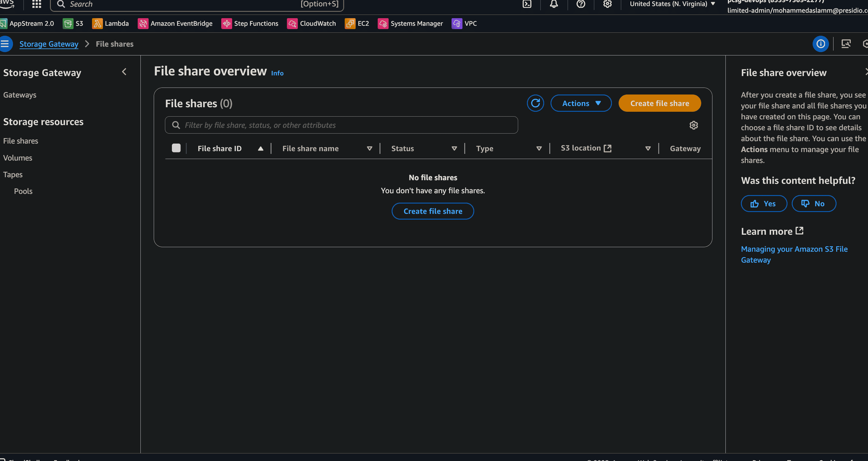Open the AWS services grid menu
This screenshot has height=461, width=868.
pos(36,4)
